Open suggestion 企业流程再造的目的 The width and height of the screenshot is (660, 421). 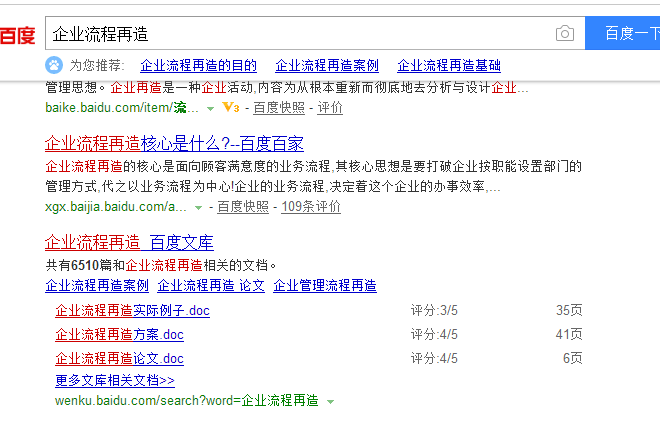point(198,66)
